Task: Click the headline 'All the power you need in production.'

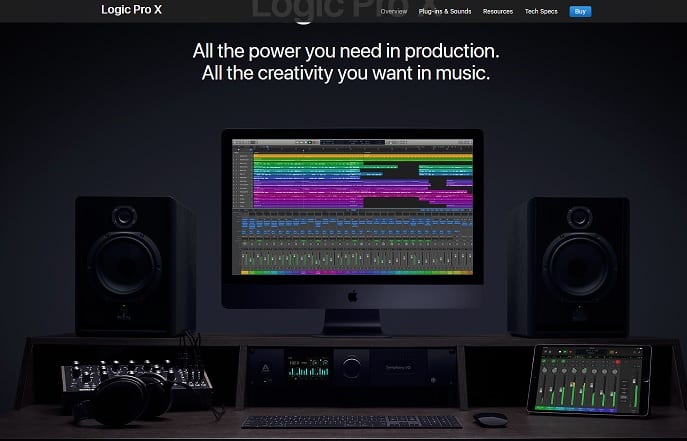Action: (x=346, y=51)
